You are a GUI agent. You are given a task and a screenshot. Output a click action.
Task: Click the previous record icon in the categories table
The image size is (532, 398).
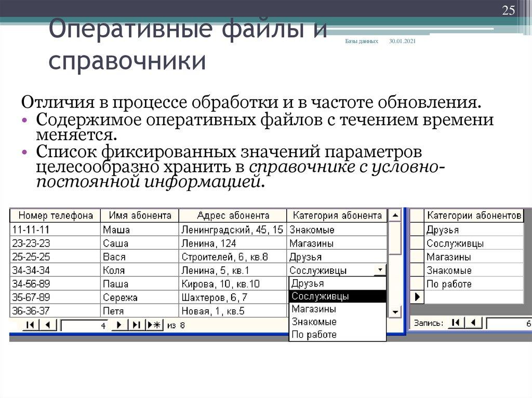point(473,323)
